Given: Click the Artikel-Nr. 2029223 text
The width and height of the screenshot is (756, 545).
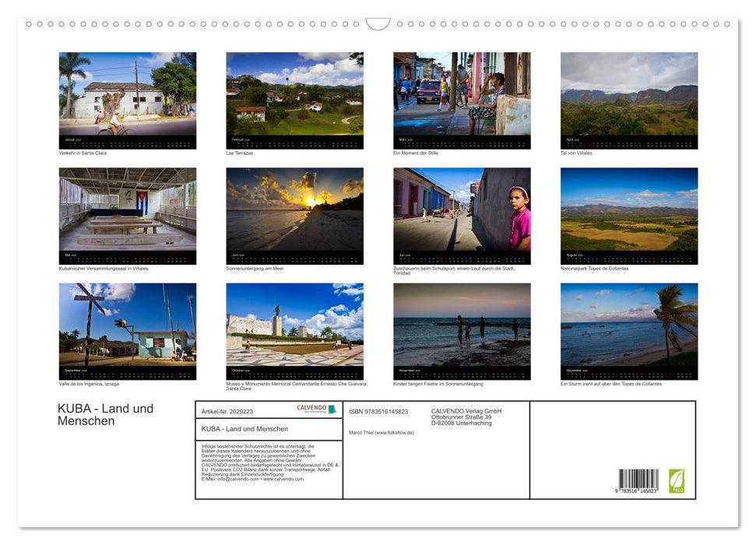Looking at the screenshot, I should [x=227, y=411].
